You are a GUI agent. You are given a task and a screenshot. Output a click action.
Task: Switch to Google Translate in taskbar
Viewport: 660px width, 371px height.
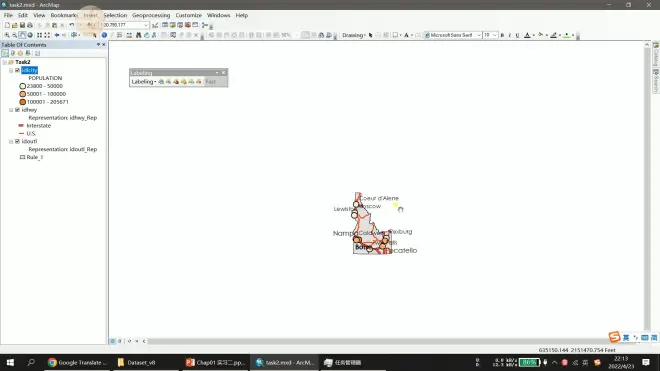(77, 363)
